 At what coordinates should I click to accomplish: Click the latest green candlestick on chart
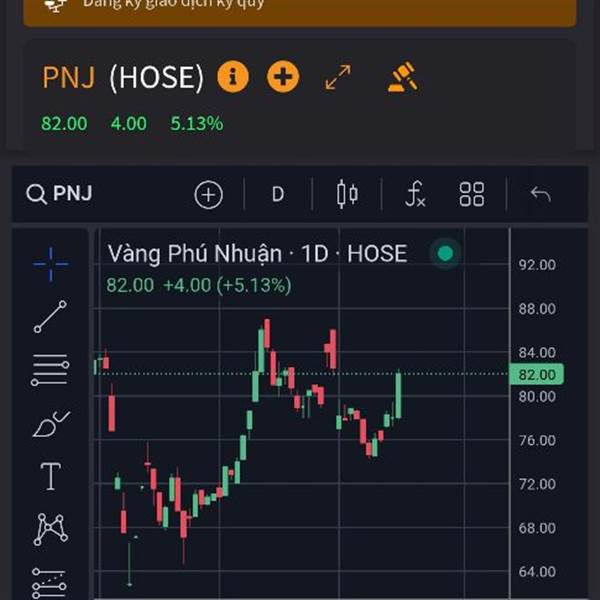click(x=398, y=395)
